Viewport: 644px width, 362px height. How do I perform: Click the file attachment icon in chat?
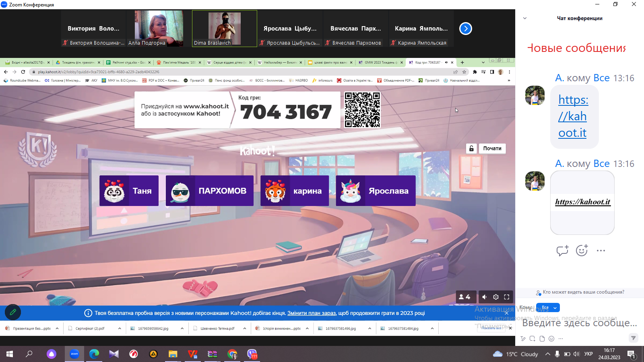(x=542, y=339)
